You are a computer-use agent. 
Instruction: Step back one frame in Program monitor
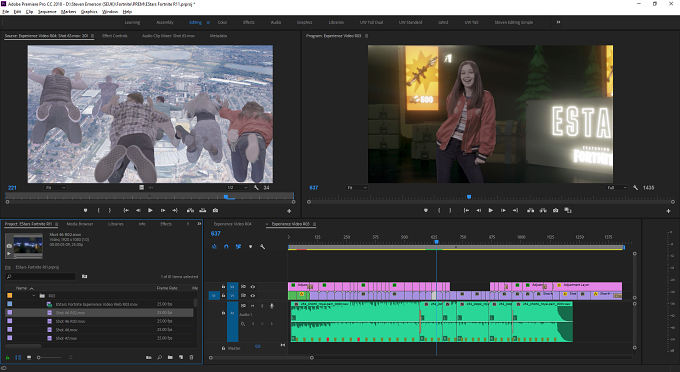(x=478, y=210)
